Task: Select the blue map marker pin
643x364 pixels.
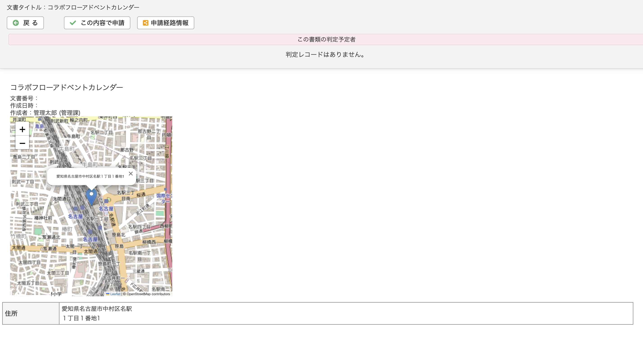Action: [x=91, y=196]
